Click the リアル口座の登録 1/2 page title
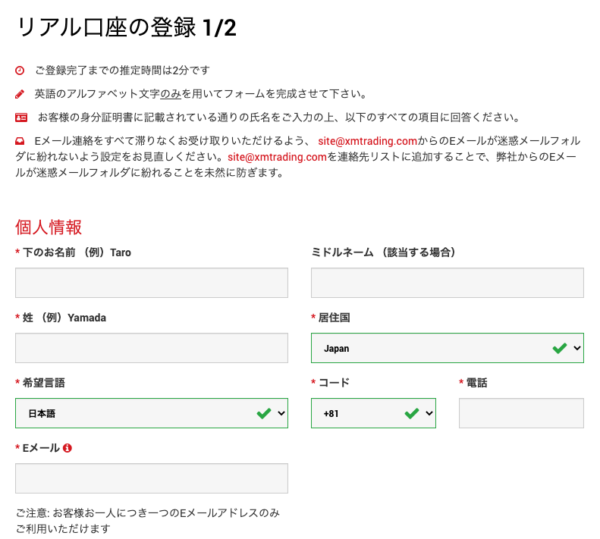Image resolution: width=600 pixels, height=539 pixels. (126, 26)
